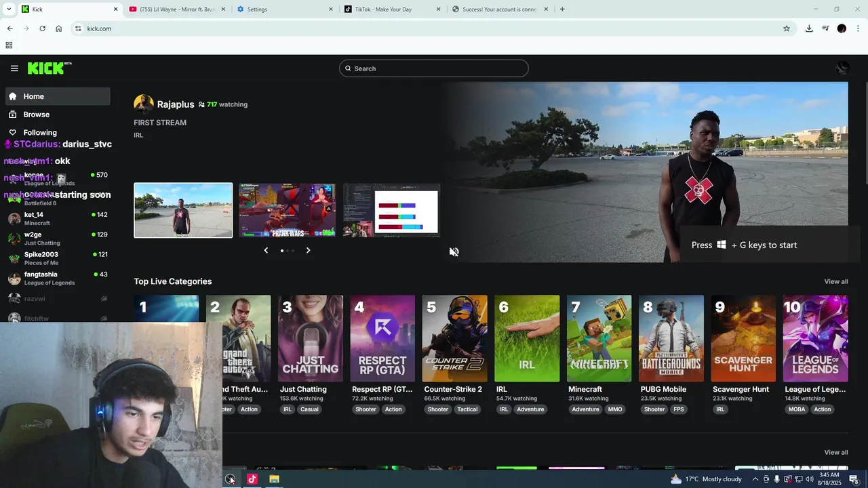Open the user profile avatar menu
The width and height of the screenshot is (868, 488).
click(x=842, y=68)
